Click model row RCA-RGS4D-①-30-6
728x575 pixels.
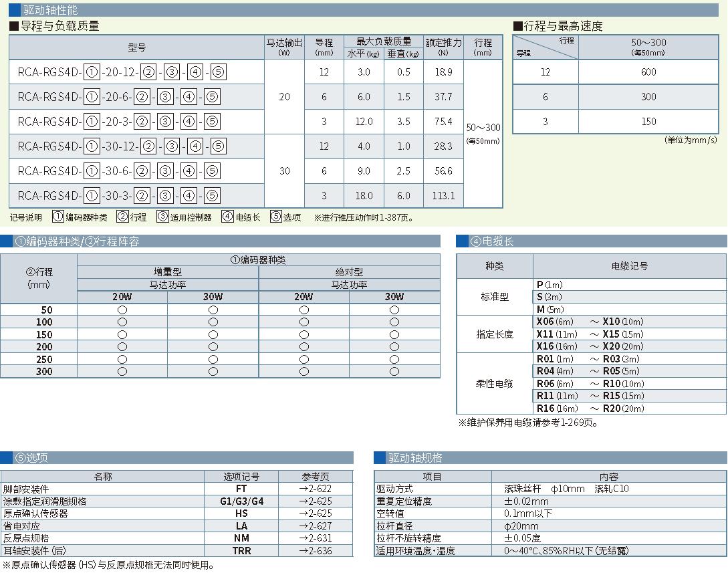[x=119, y=171]
